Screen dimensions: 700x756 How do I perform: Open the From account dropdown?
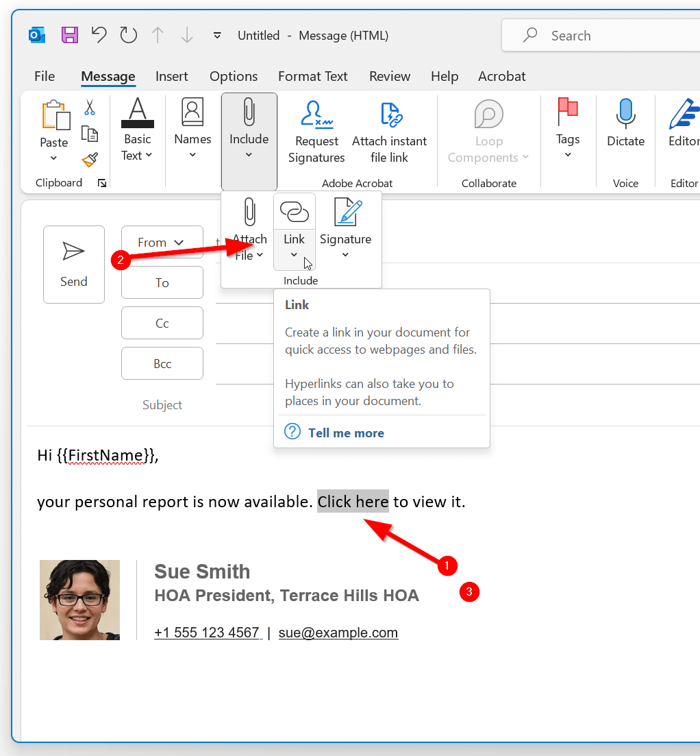point(162,241)
